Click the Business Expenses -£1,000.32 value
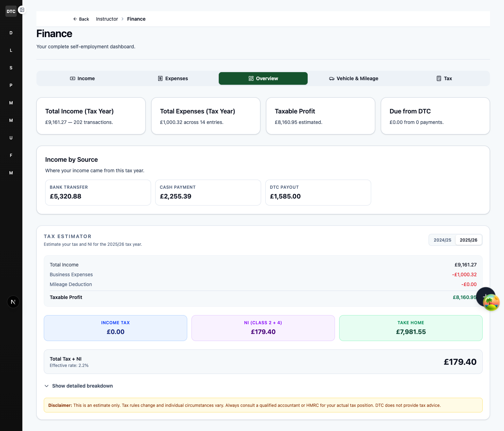Viewport: 504px width, 431px height. (x=464, y=274)
